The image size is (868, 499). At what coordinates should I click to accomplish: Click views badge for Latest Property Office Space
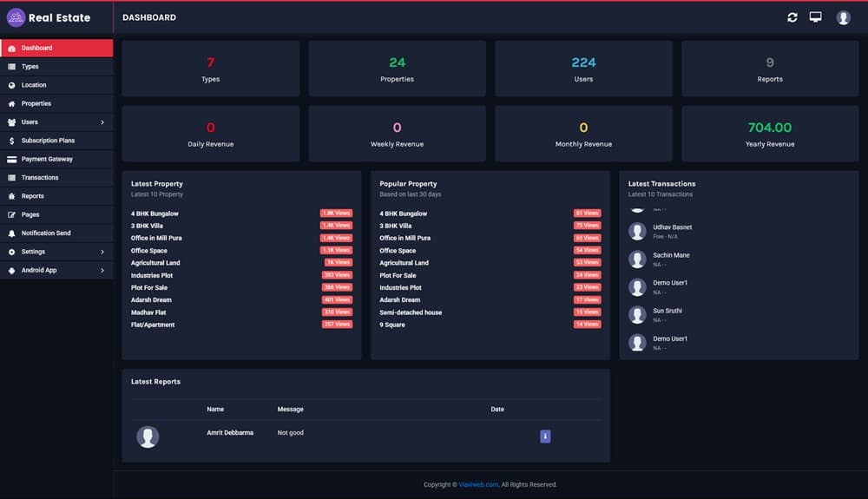336,250
